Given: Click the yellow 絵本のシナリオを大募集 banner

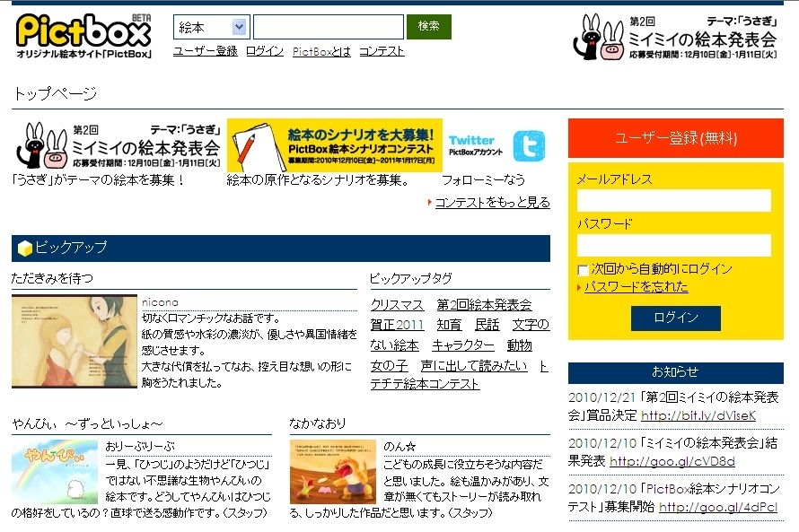Looking at the screenshot, I should coord(334,145).
